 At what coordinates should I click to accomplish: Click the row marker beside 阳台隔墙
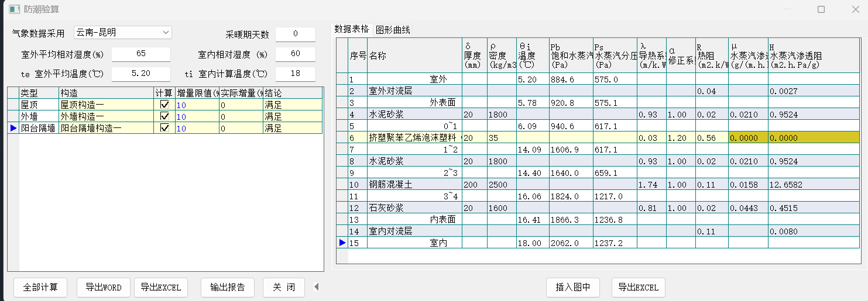[x=13, y=128]
